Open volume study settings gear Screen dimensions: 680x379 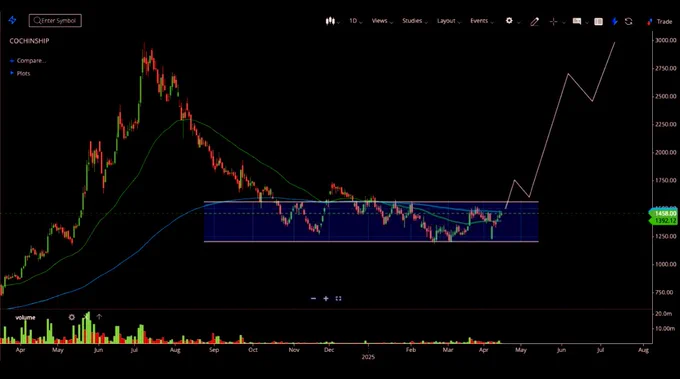point(72,317)
